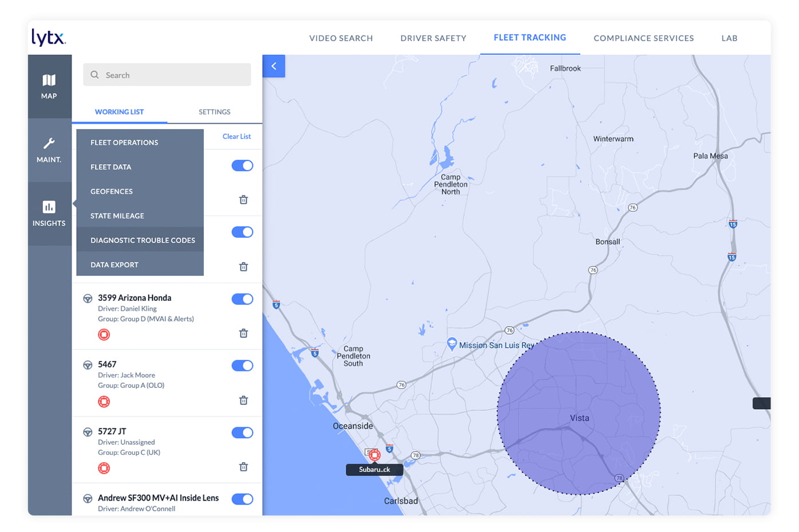Open the Driver Safety tab

coord(433,38)
